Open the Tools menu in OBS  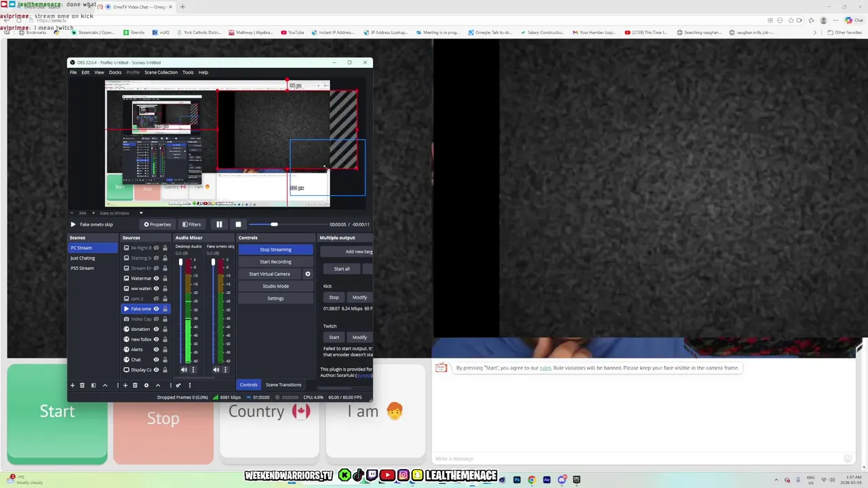pyautogui.click(x=188, y=73)
